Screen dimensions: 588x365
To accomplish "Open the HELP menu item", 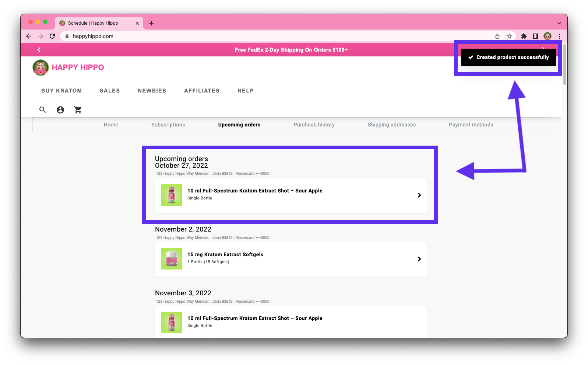I will tap(246, 91).
